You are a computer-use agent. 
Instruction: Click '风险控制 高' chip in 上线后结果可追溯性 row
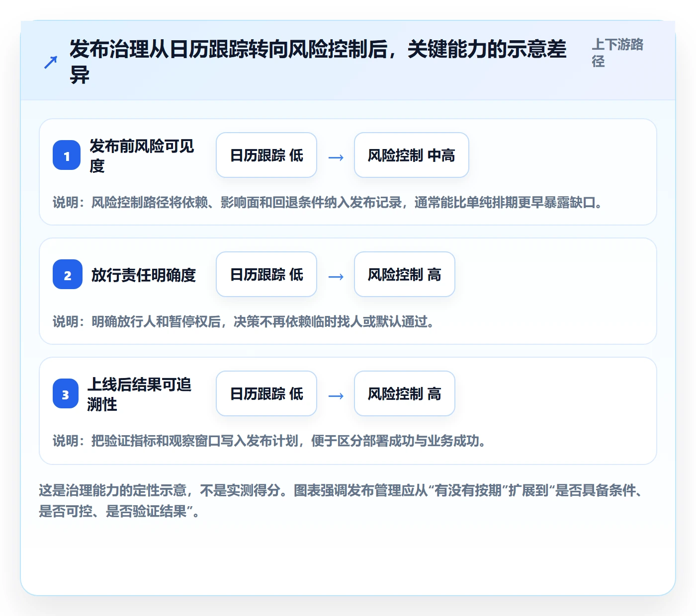tap(405, 393)
